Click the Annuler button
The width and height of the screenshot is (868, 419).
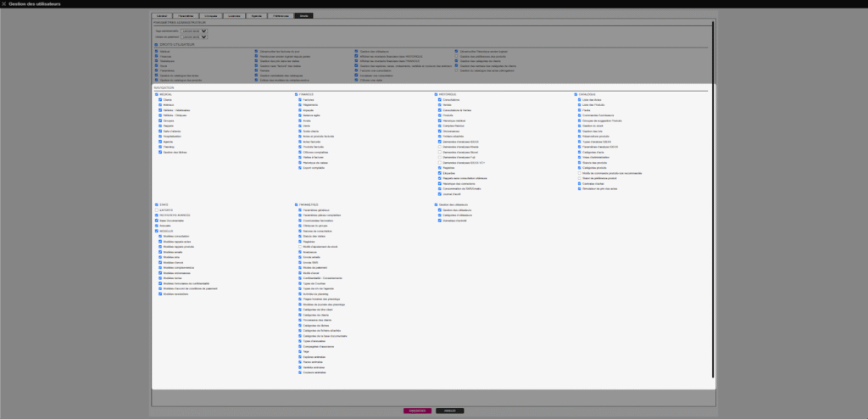pyautogui.click(x=450, y=411)
